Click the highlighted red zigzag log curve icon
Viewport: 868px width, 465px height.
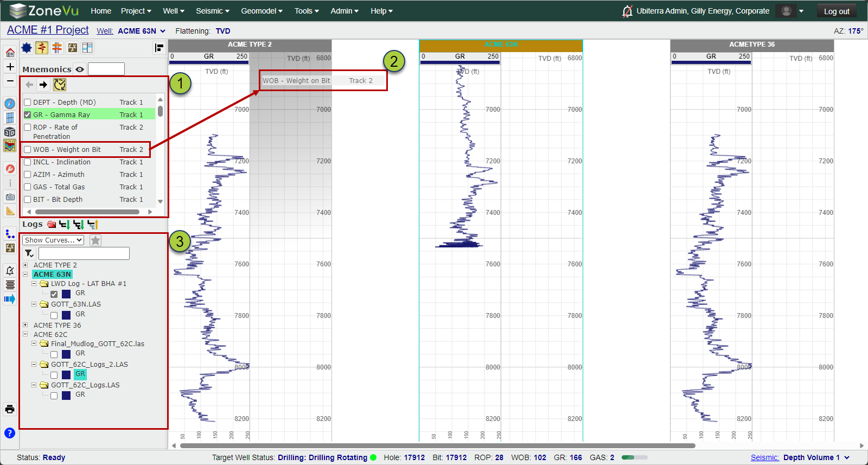coord(42,48)
